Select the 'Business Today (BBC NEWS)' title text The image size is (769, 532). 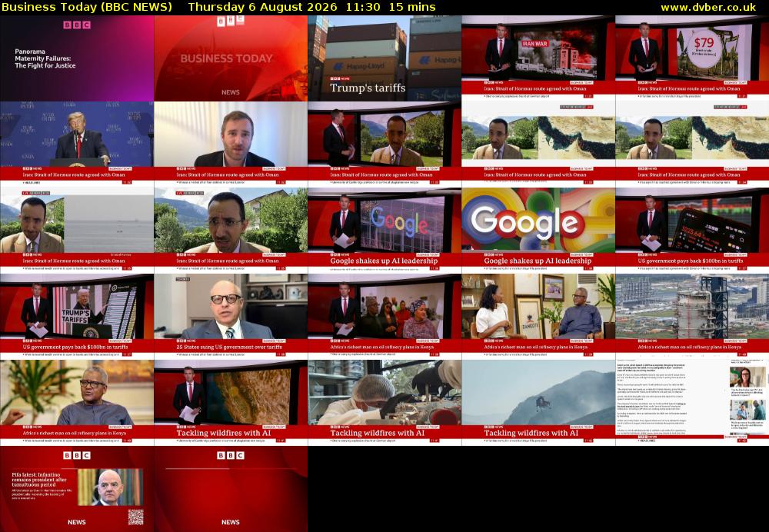click(x=87, y=7)
